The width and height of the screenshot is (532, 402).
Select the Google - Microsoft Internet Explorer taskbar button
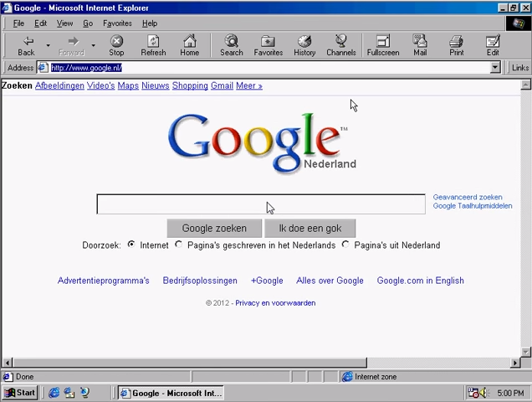pyautogui.click(x=171, y=393)
